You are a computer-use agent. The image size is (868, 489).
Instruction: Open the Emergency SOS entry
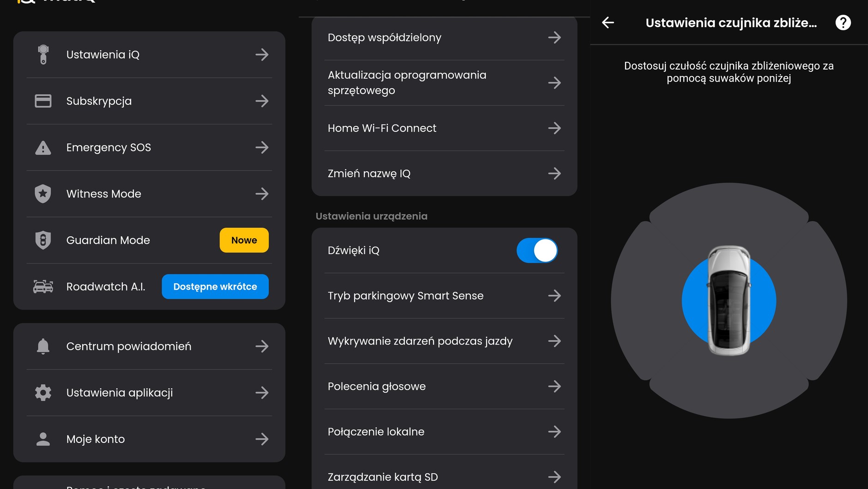(149, 148)
